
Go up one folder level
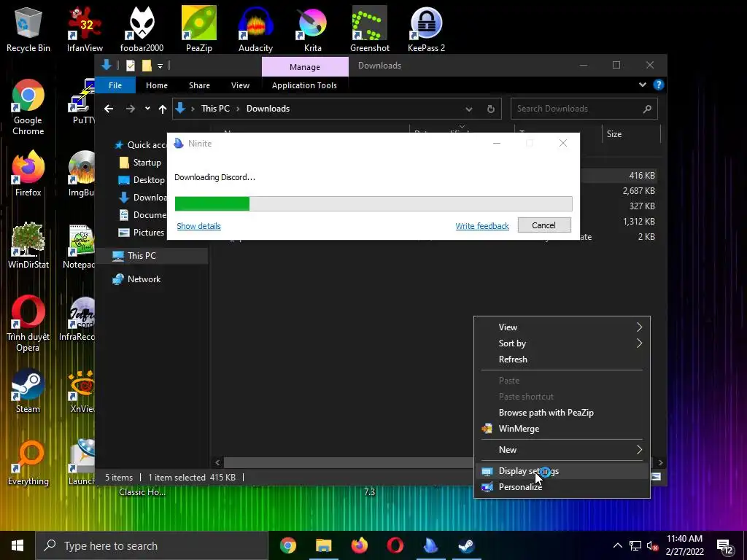click(163, 109)
